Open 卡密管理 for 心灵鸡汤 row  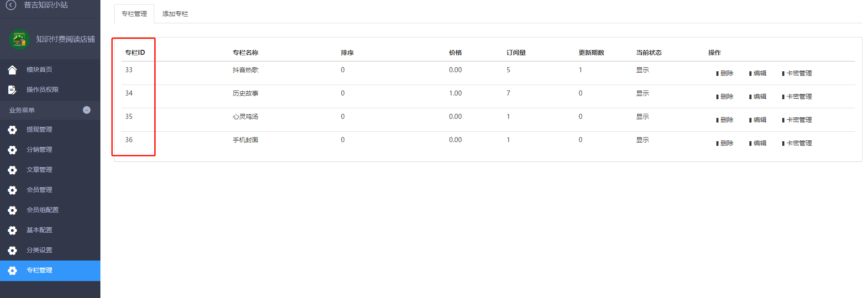pos(797,120)
